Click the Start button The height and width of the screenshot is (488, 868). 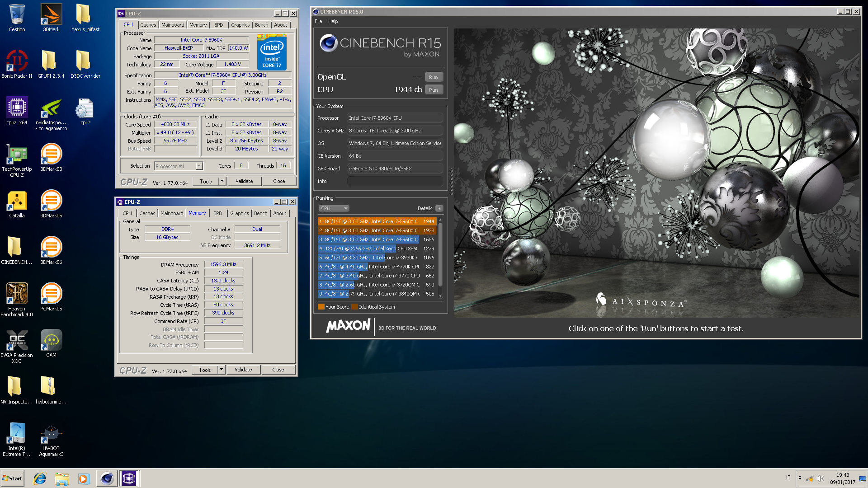click(12, 479)
